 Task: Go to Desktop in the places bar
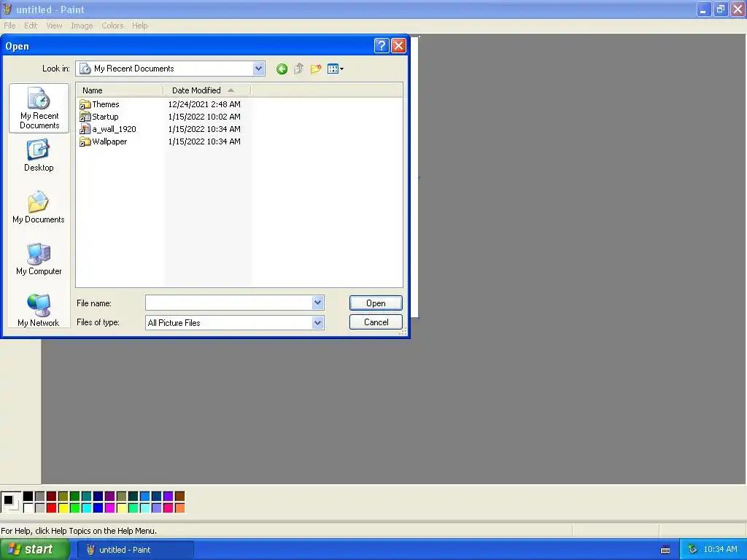click(x=39, y=155)
